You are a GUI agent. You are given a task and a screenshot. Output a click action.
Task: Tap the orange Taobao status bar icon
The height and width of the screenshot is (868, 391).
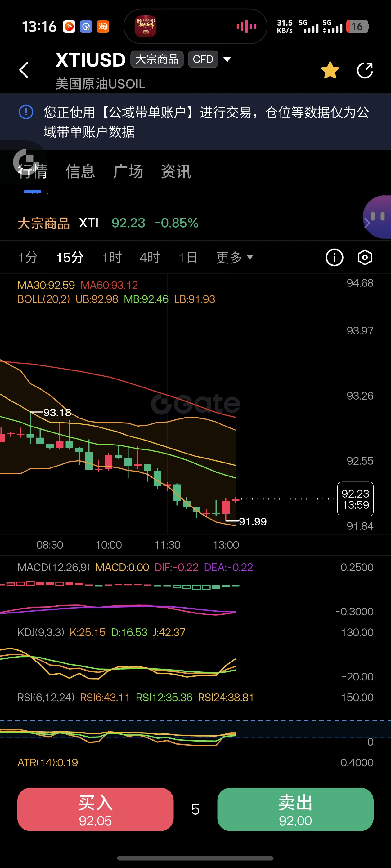pos(103,26)
